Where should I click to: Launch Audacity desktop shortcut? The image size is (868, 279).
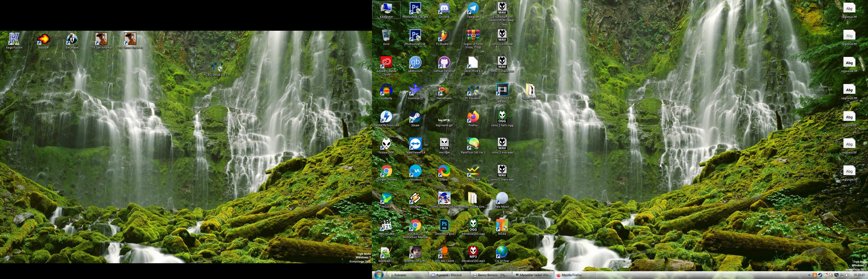coord(386,92)
